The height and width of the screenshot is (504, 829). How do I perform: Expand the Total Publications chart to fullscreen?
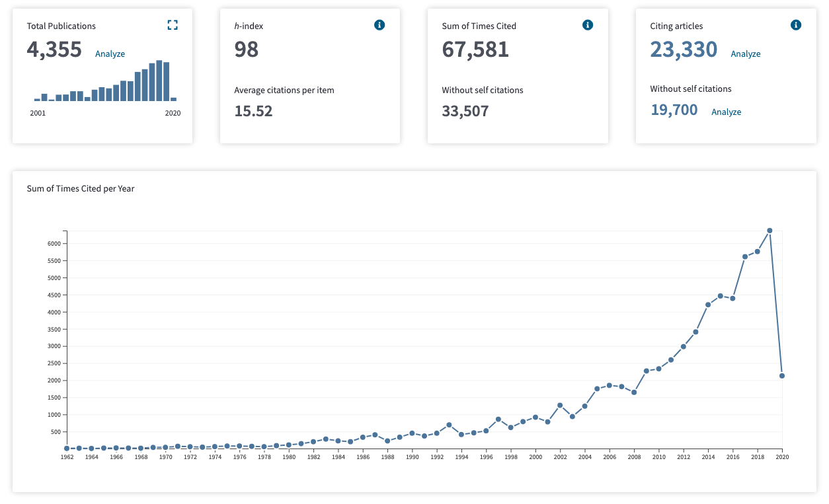click(173, 25)
